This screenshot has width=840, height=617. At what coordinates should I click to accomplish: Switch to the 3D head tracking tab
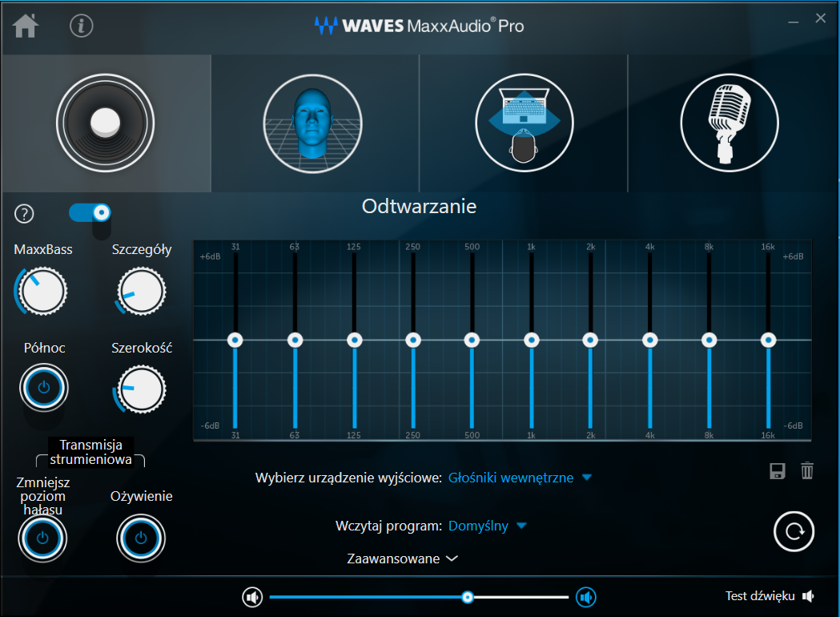pos(313,123)
